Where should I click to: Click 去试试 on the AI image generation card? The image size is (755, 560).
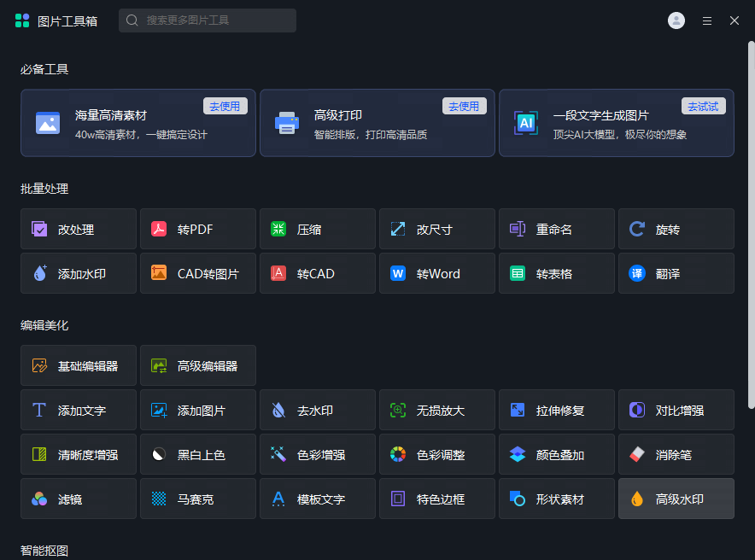click(x=703, y=106)
